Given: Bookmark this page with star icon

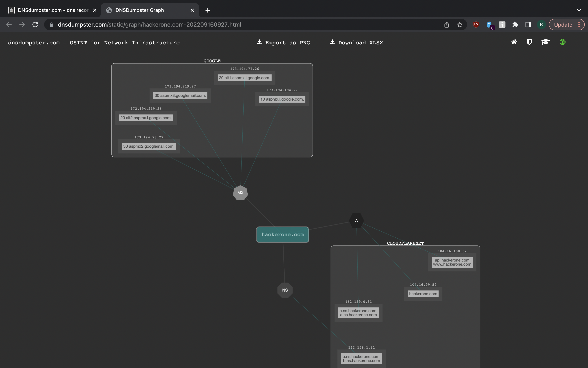Looking at the screenshot, I should click(x=459, y=25).
